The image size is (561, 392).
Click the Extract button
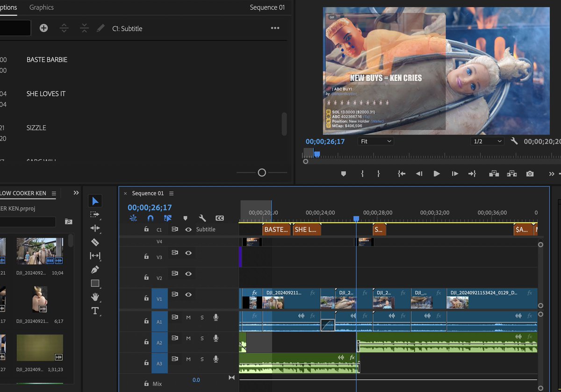point(512,173)
